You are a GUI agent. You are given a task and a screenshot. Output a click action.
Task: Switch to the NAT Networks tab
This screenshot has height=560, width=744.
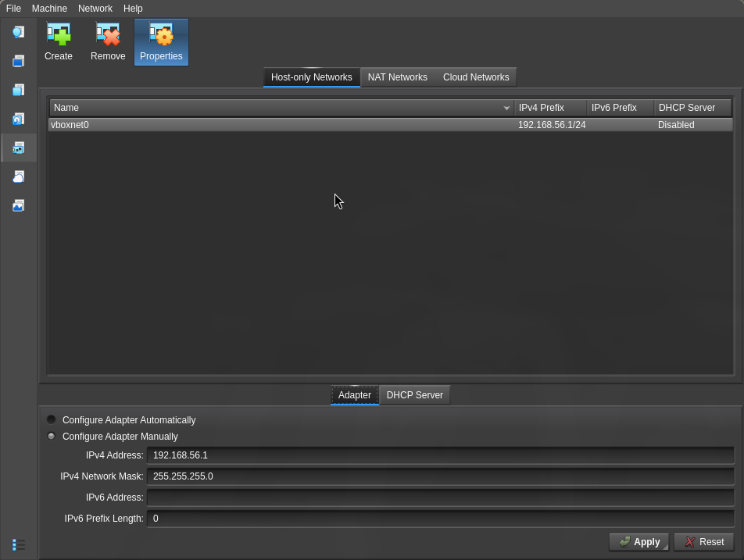[x=398, y=77]
